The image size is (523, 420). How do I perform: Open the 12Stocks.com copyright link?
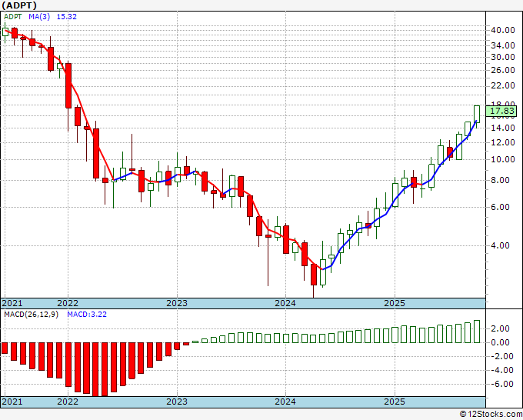[491, 415]
